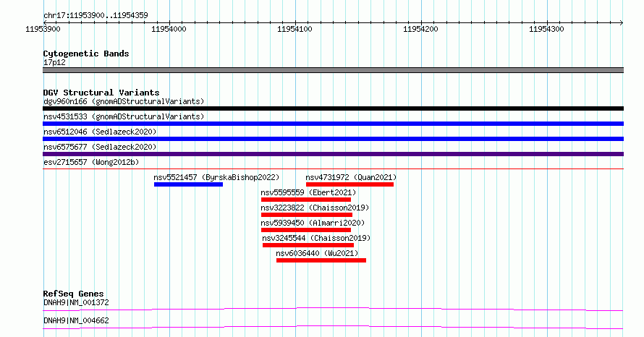Click ruler position label 11954300

(x=546, y=29)
